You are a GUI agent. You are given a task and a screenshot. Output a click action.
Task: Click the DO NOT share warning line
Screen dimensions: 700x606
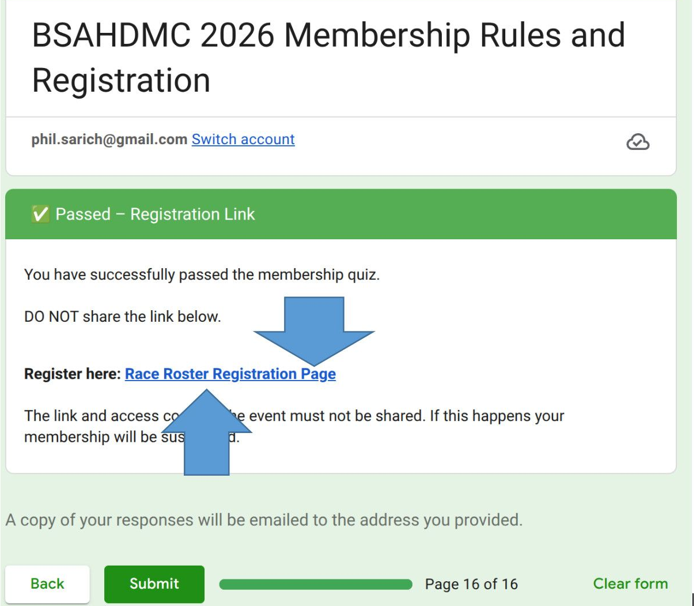[x=122, y=317]
